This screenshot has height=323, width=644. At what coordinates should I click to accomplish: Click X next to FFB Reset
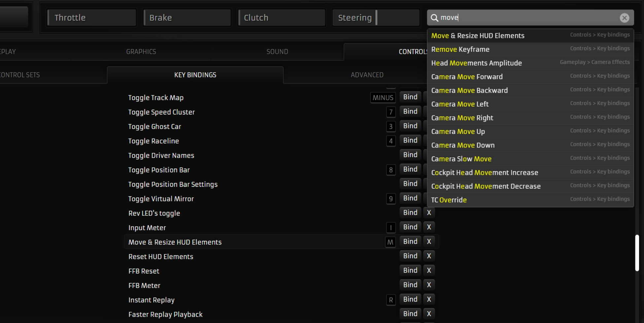[x=429, y=270]
